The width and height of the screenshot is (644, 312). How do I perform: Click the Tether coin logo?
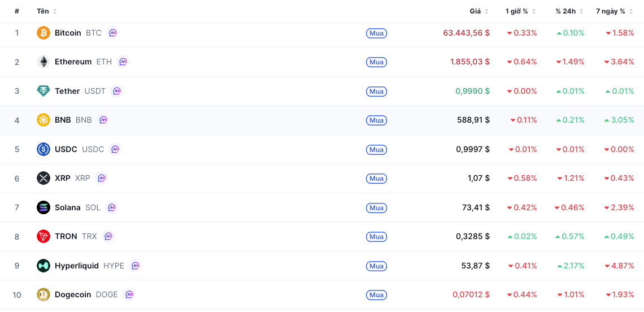pyautogui.click(x=43, y=91)
